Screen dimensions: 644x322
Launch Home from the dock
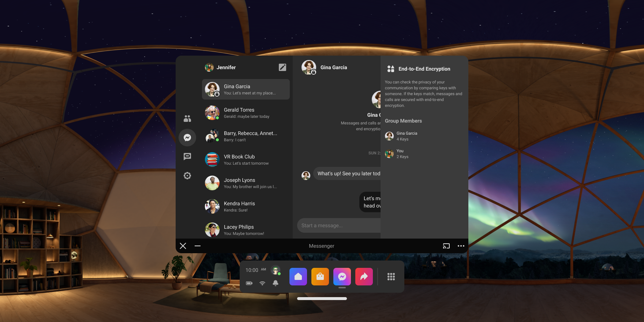[298, 277]
